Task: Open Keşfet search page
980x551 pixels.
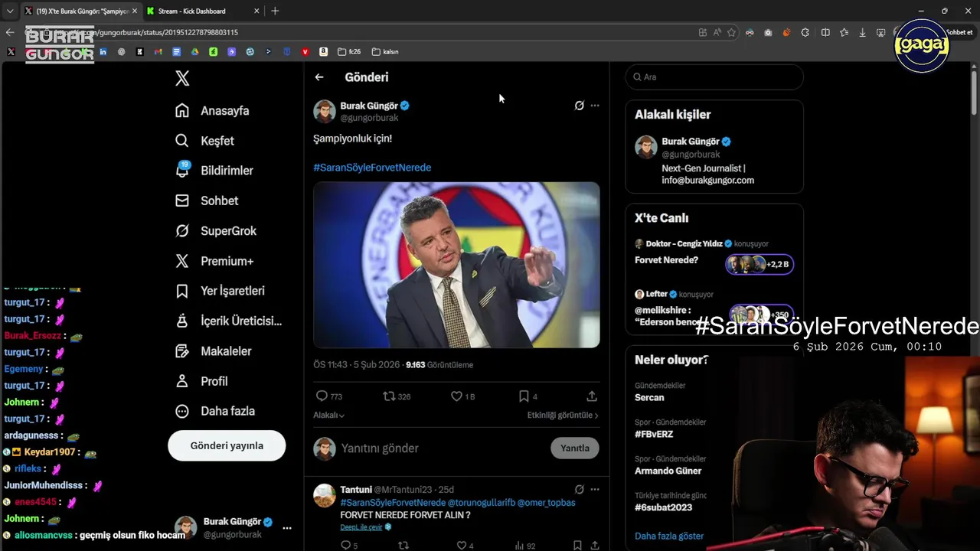Action: (204, 141)
